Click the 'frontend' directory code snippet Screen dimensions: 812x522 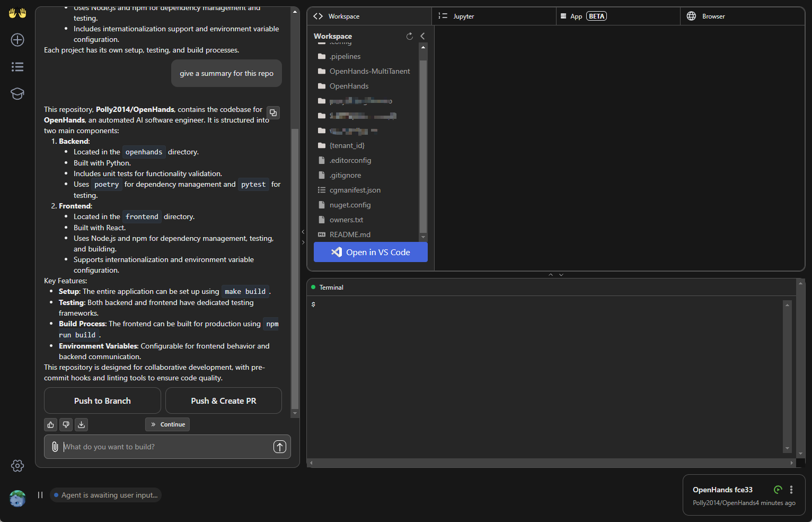(142, 216)
